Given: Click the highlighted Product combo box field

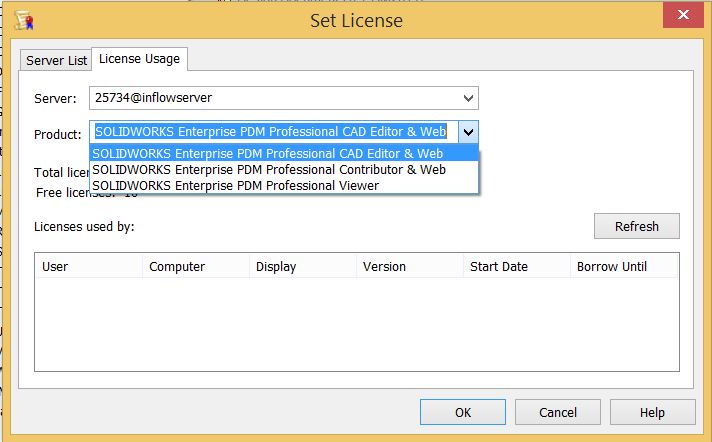Looking at the screenshot, I should 274,133.
